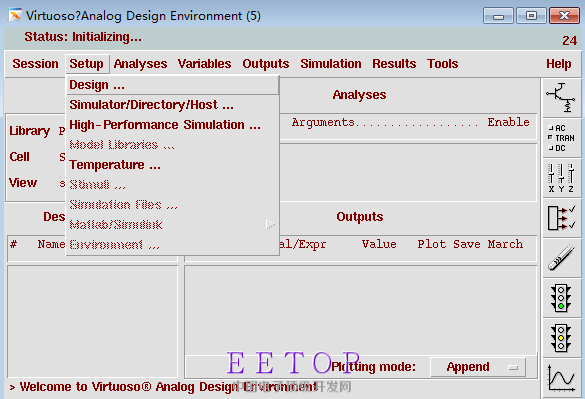
Task: Click the Plot Outputs waveform icon
Action: pos(561,378)
